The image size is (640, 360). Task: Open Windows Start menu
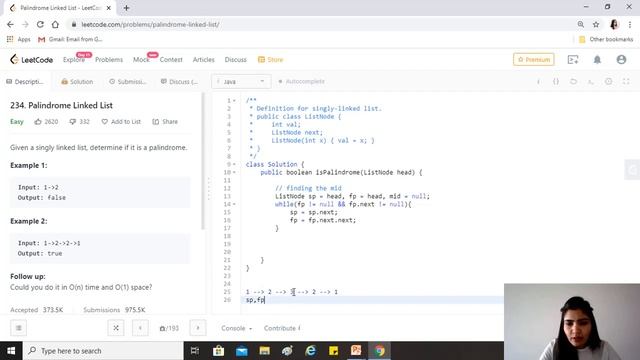(x=11, y=351)
